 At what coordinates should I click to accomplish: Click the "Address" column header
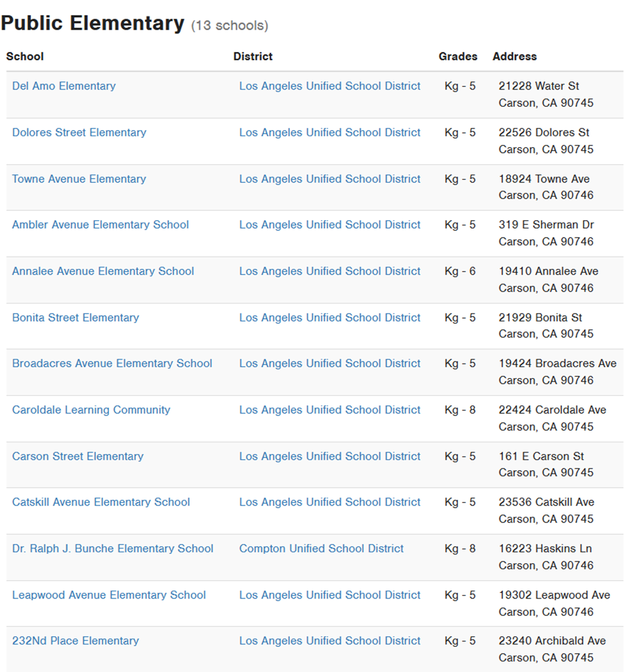pos(514,56)
